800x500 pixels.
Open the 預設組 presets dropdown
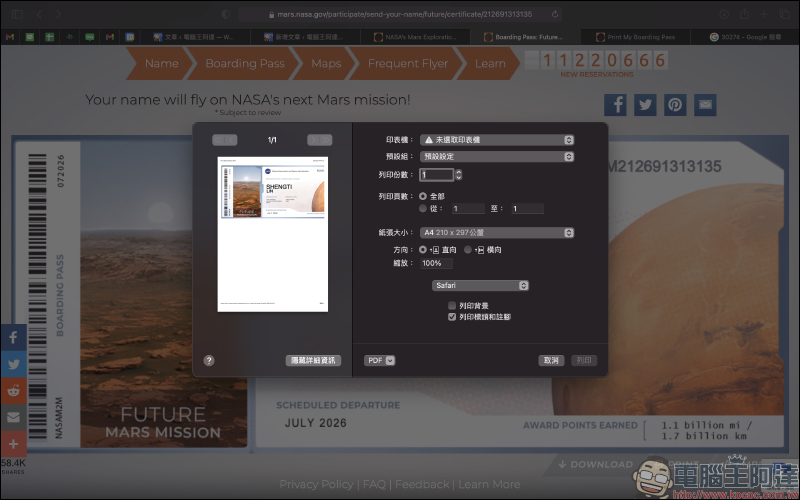(497, 157)
